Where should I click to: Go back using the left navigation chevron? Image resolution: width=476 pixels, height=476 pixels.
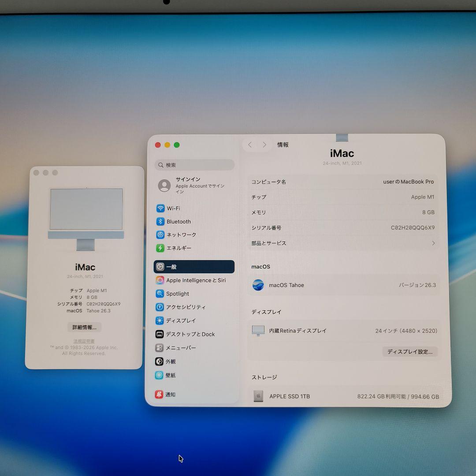(250, 145)
